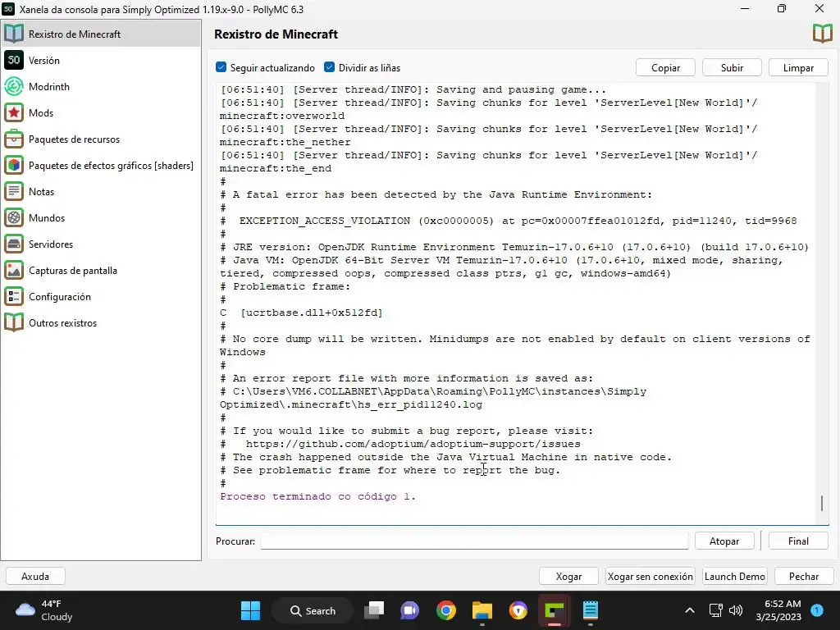Focus the Procurar search field
The width and height of the screenshot is (840, 630).
[474, 541]
